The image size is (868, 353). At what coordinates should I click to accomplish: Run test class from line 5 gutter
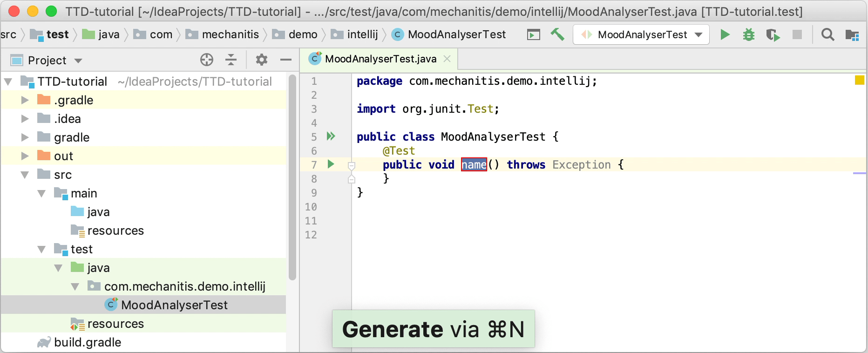click(x=331, y=136)
